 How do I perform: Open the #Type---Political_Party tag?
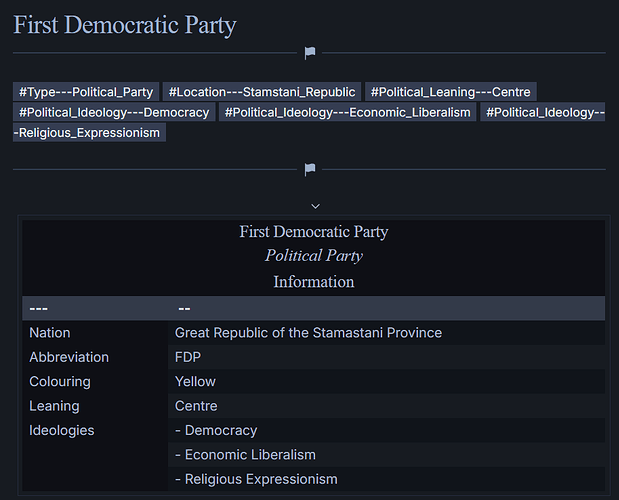pos(86,92)
